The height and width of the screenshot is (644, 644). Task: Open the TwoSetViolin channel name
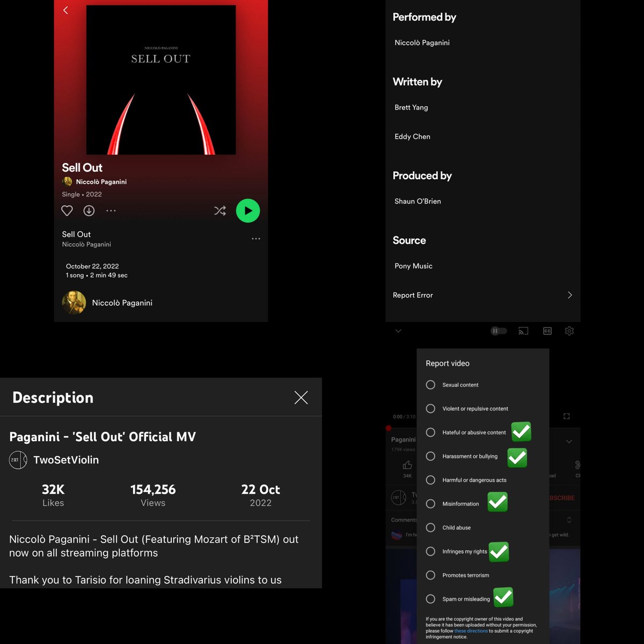66,460
